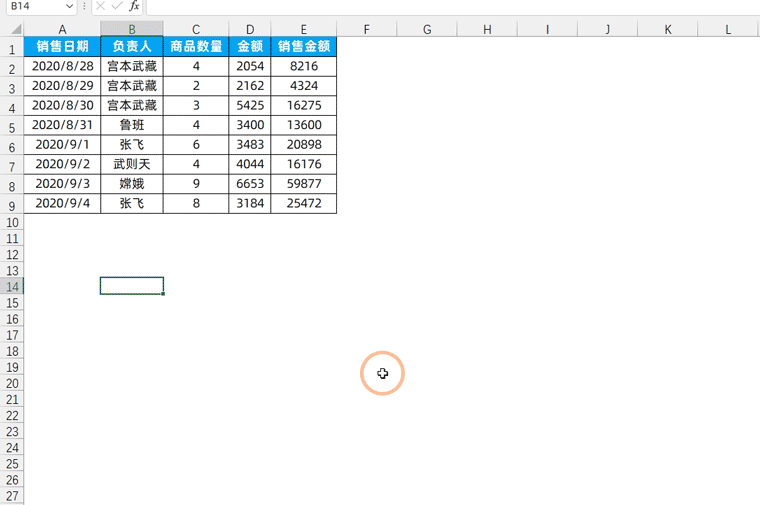
Task: Click the 负责人 header cell
Action: pos(131,46)
